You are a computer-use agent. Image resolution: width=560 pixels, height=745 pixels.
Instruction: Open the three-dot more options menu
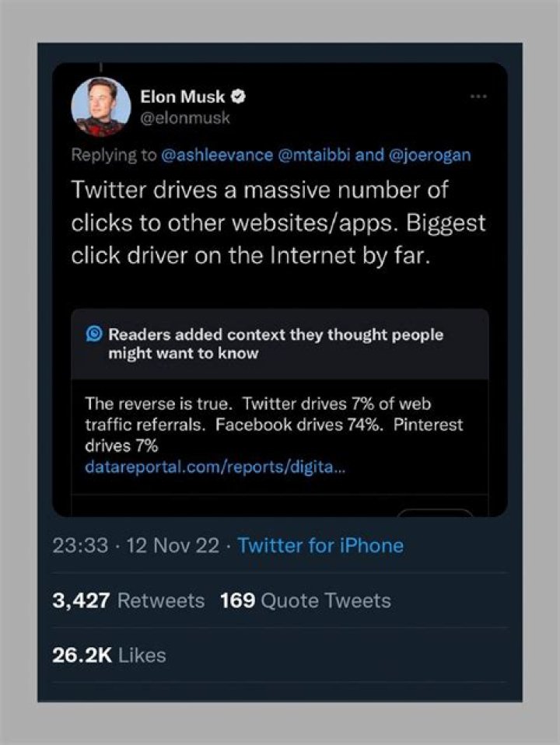[478, 97]
